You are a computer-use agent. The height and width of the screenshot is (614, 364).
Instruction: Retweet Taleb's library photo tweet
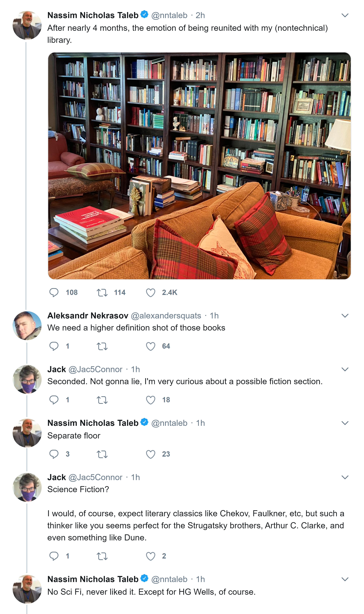(x=102, y=293)
